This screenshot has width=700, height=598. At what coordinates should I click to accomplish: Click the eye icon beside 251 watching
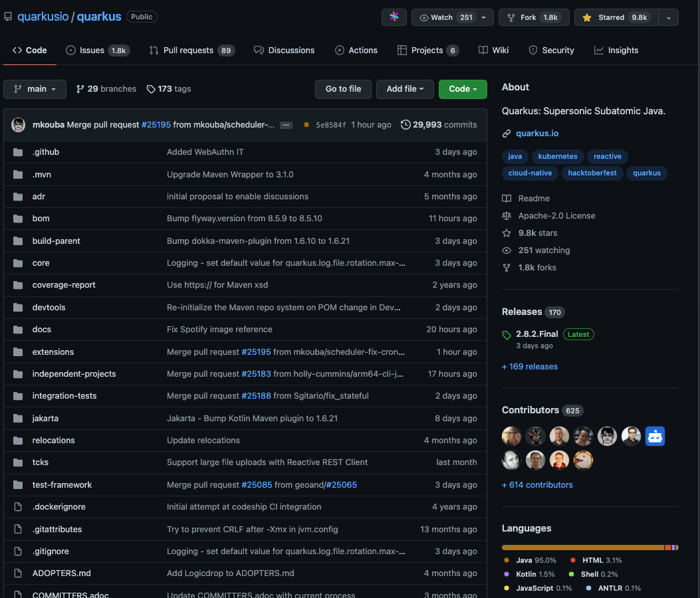point(507,250)
